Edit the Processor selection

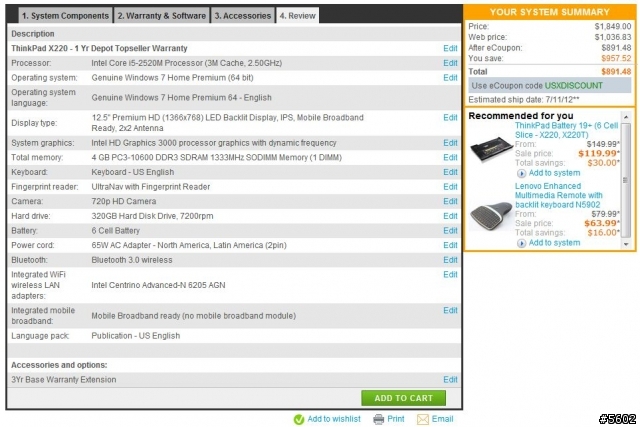450,63
